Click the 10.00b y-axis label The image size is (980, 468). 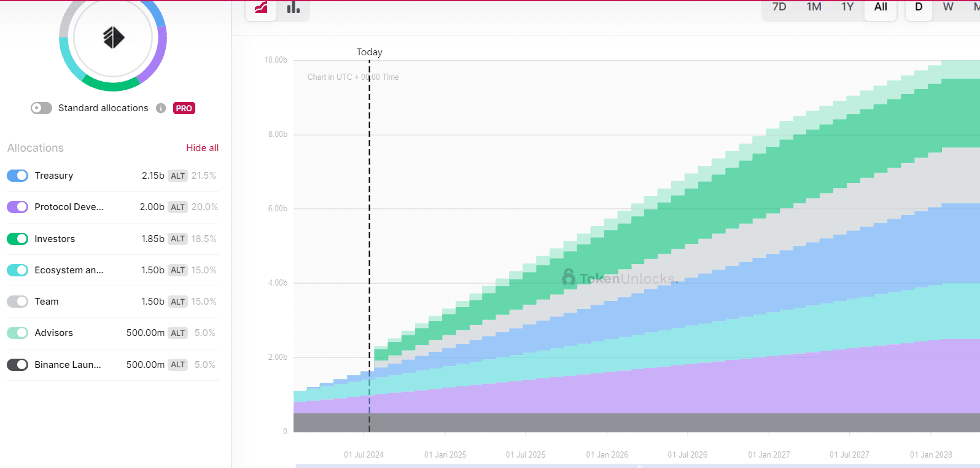tap(276, 60)
